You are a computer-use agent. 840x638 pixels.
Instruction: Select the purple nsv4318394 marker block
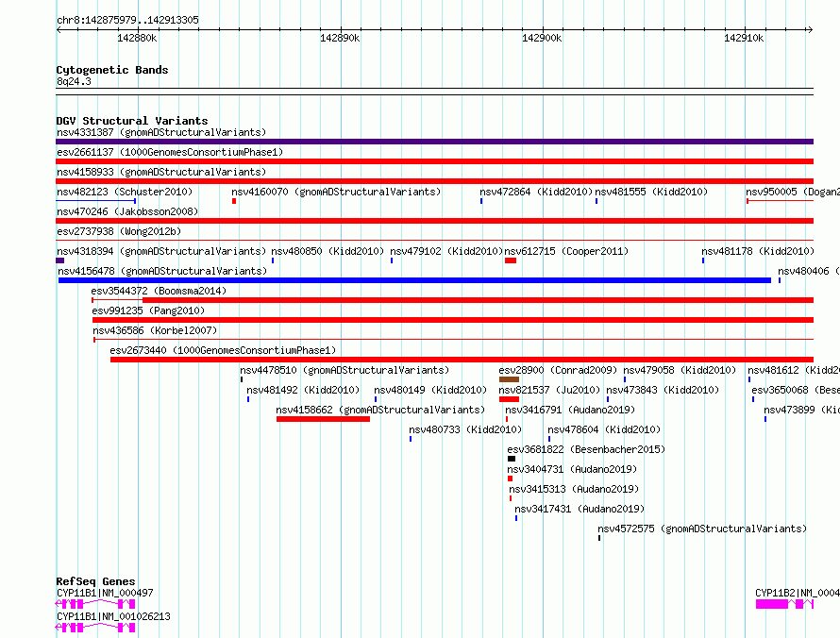(60, 260)
